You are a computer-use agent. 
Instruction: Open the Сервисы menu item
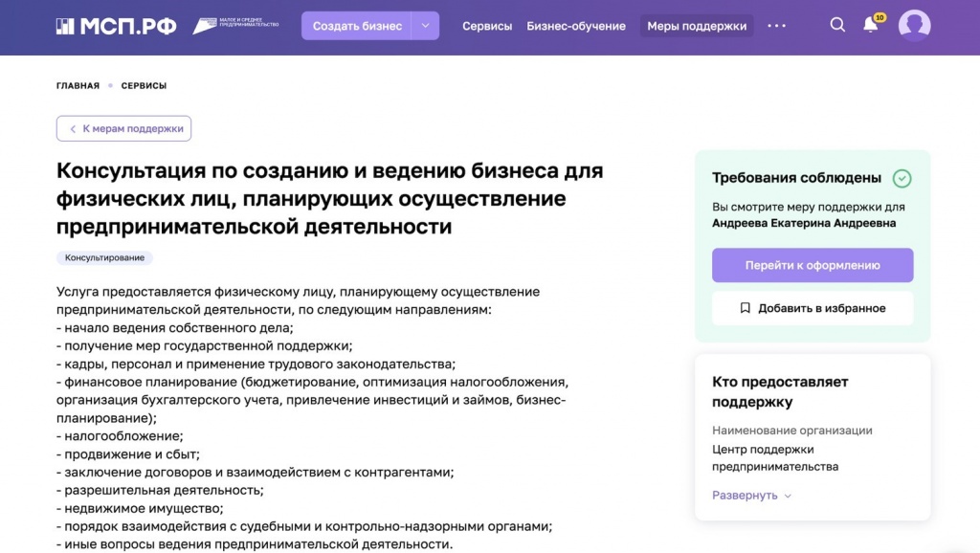[487, 26]
